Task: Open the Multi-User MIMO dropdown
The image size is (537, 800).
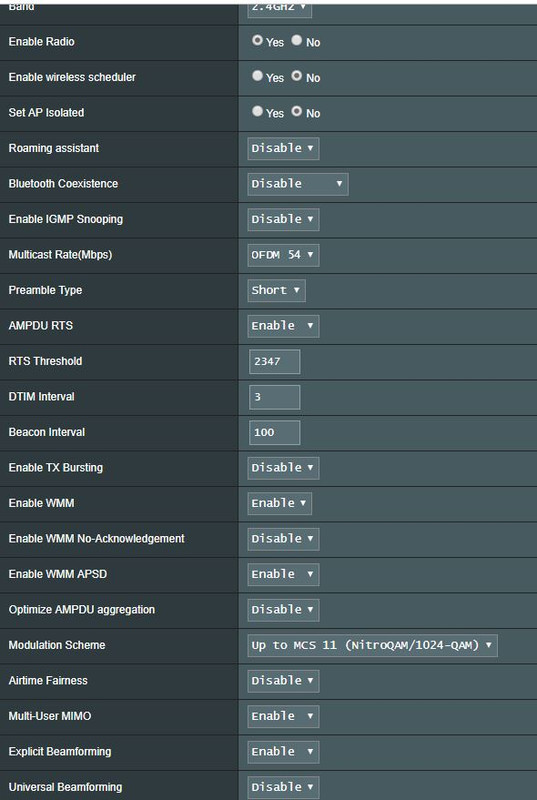Action: pos(283,716)
